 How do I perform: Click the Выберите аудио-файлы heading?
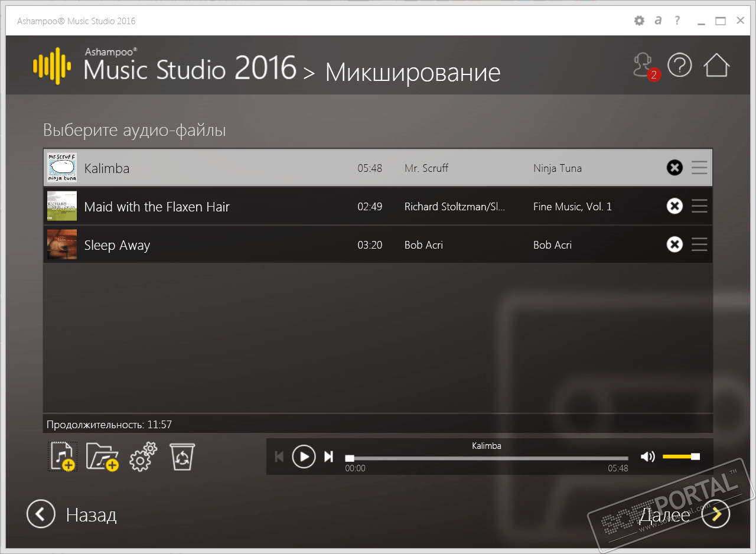coord(135,130)
